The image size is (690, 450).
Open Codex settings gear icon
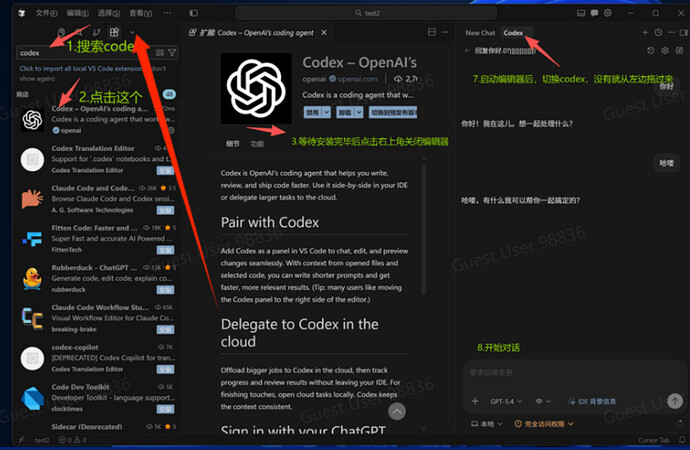(665, 51)
